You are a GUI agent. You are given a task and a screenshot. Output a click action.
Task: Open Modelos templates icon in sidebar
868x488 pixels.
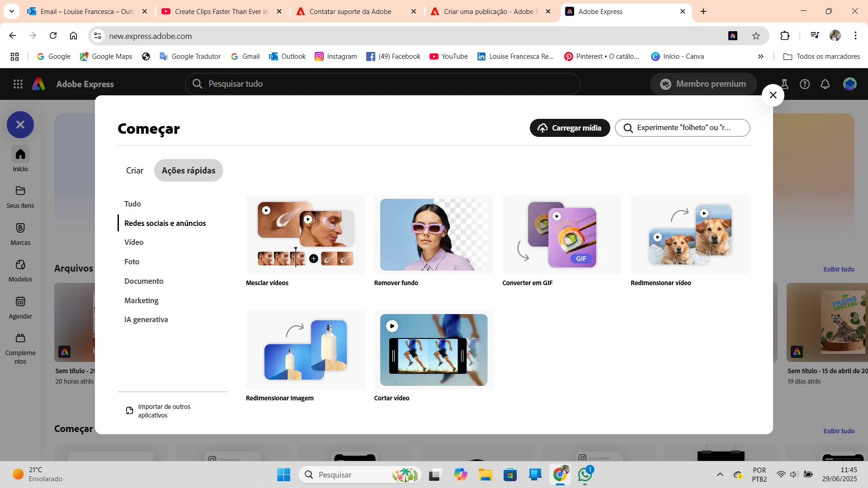click(x=20, y=265)
